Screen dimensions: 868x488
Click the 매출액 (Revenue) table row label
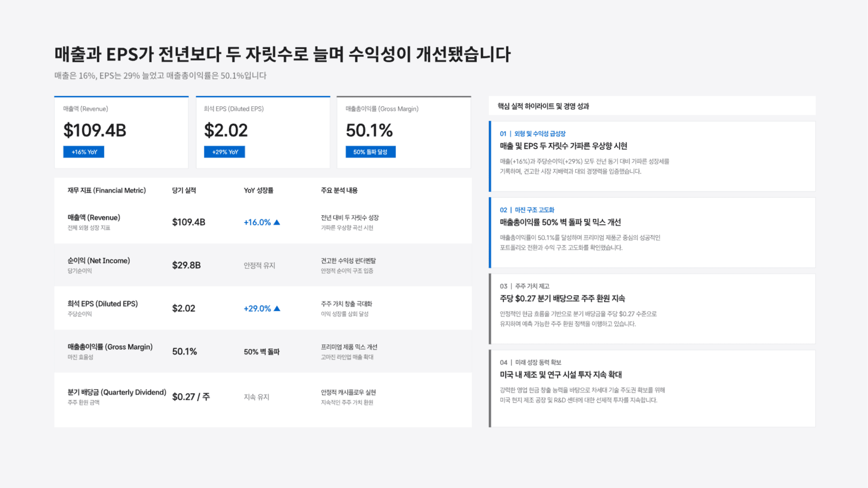tap(94, 217)
